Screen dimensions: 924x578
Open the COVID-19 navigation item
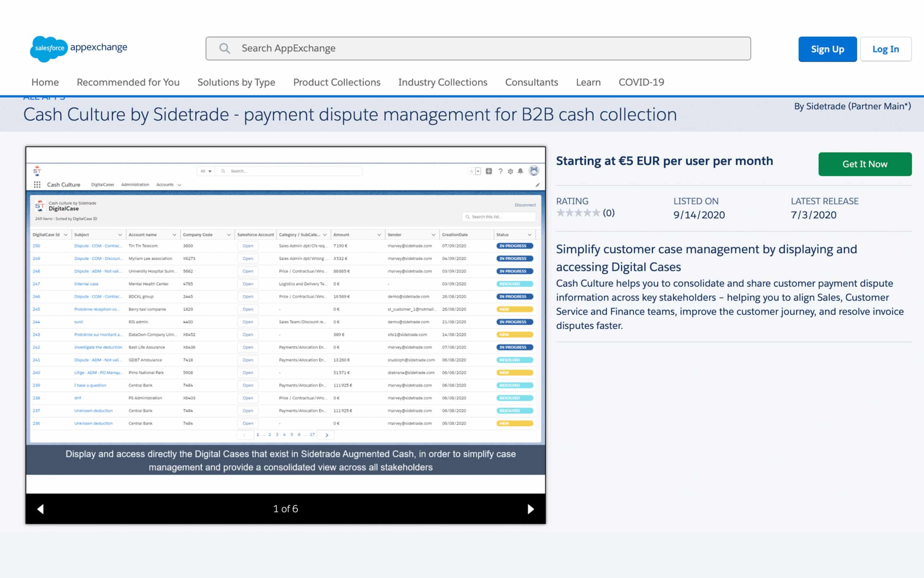coord(641,82)
